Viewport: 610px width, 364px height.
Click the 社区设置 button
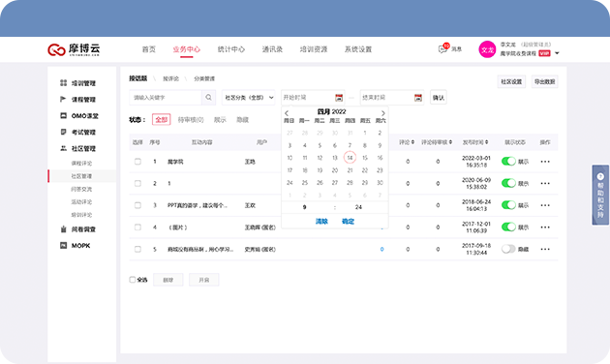click(x=511, y=81)
